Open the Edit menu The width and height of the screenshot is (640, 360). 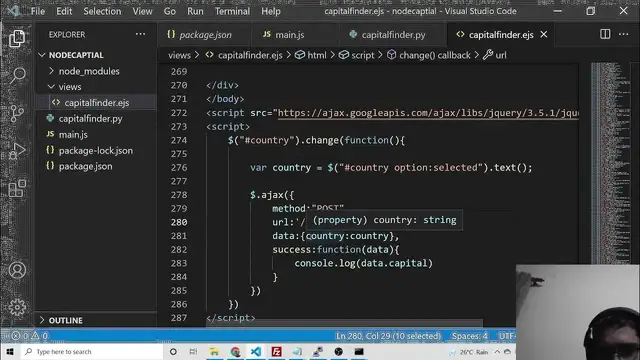(x=64, y=11)
